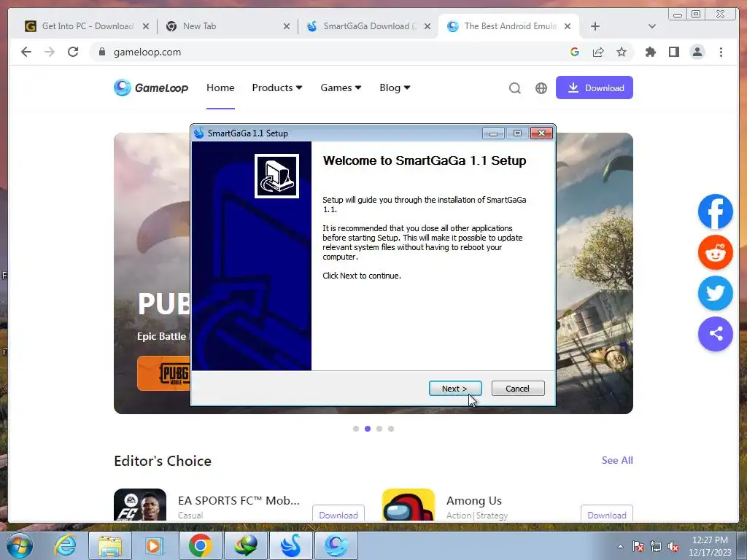
Task: Share page on Facebook
Action: point(715,211)
